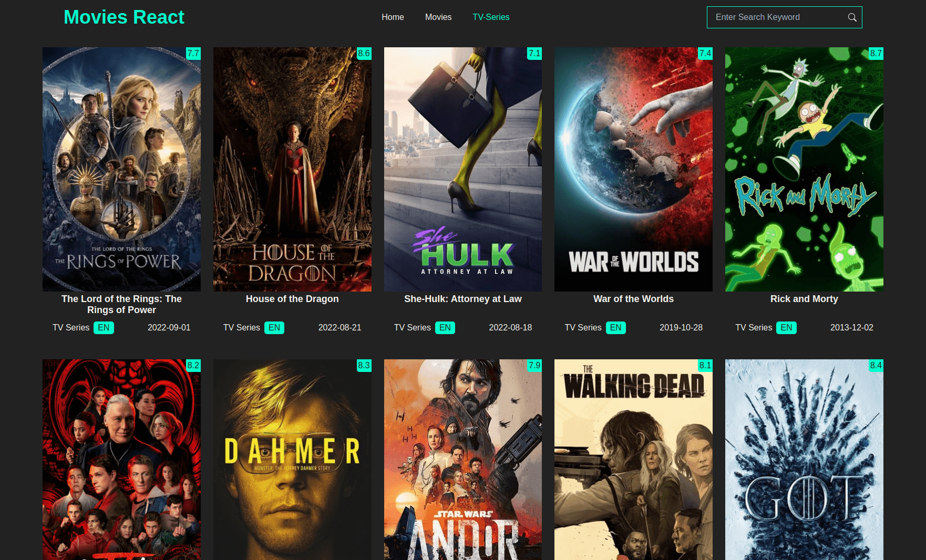Click the 8.7 rating badge

coord(876,53)
